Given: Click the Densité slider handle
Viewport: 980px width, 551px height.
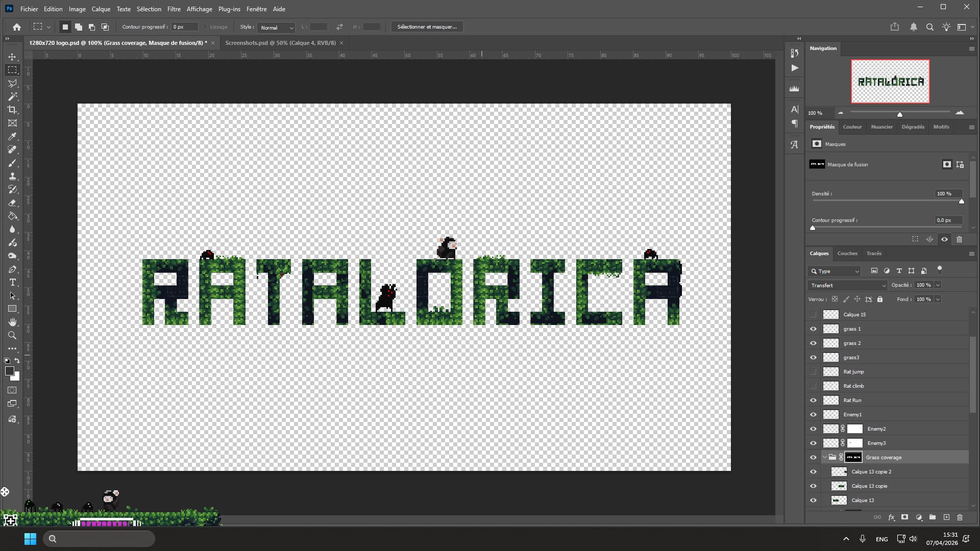Looking at the screenshot, I should point(962,202).
